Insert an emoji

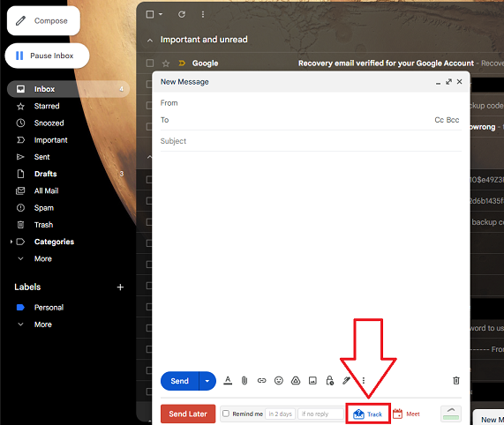(279, 381)
